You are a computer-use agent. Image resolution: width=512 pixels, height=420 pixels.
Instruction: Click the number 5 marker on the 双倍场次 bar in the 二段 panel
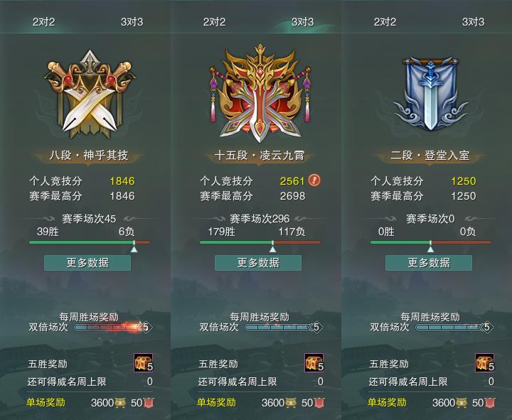(x=486, y=327)
